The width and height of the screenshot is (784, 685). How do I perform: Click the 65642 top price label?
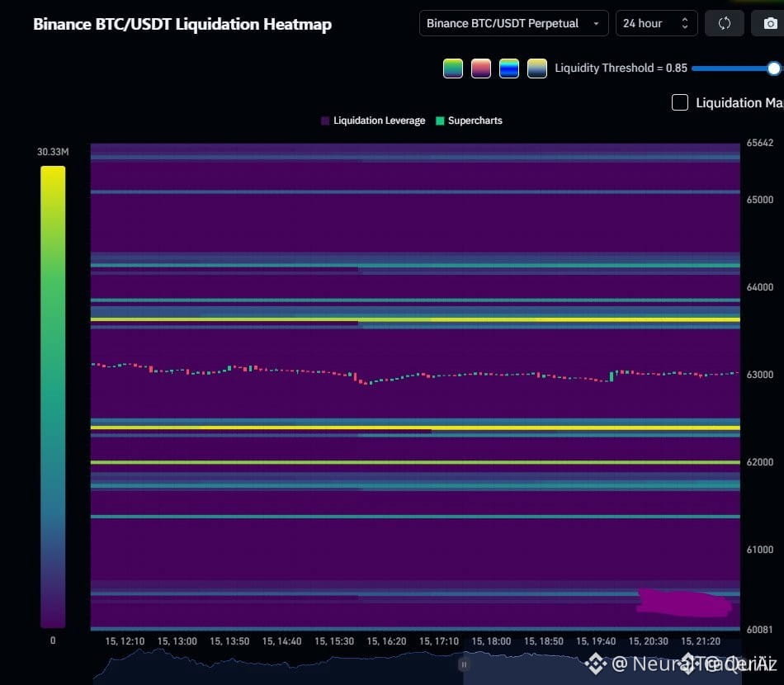(759, 143)
